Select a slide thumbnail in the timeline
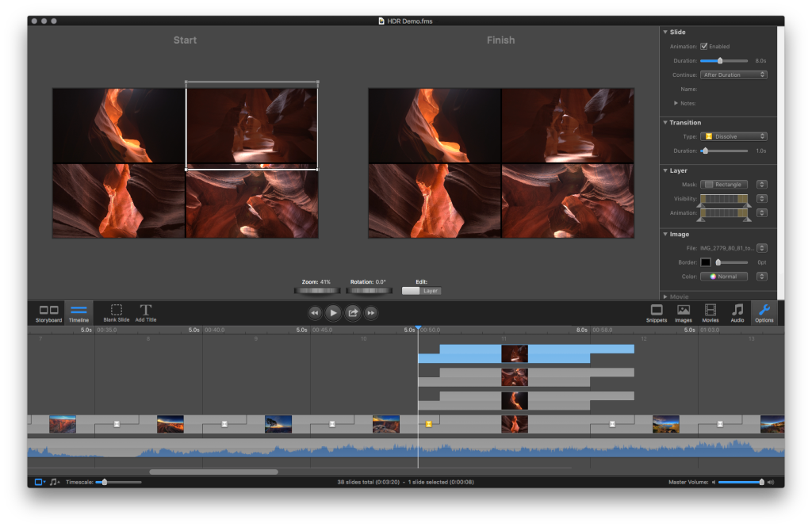 (514, 423)
